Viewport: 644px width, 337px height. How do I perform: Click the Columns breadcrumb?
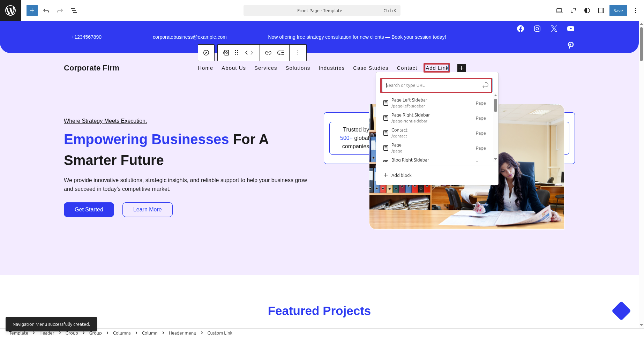click(122, 333)
